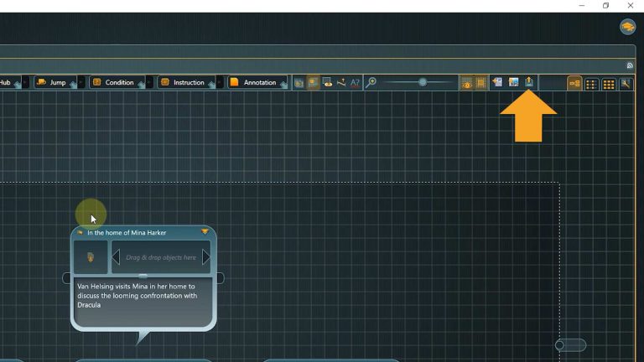The width and height of the screenshot is (644, 362).
Task: Click the document export icon with arrow
Action: tap(497, 82)
